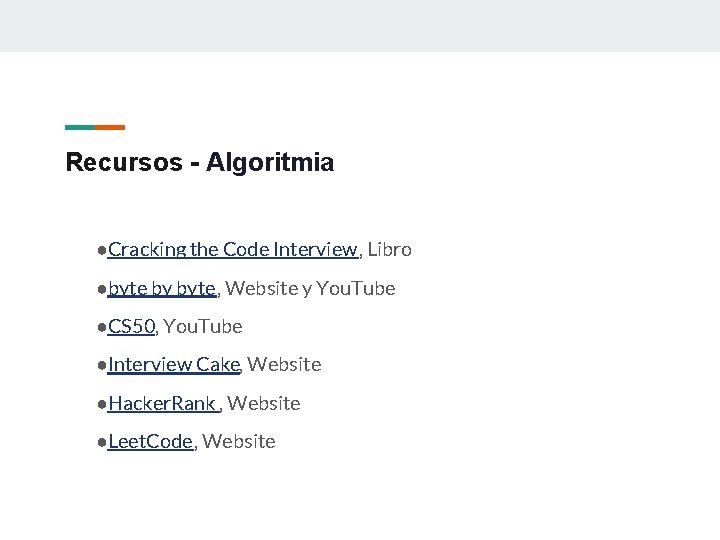Image resolution: width=720 pixels, height=540 pixels.
Task: Click the orange segment of the accent line
Action: point(110,127)
